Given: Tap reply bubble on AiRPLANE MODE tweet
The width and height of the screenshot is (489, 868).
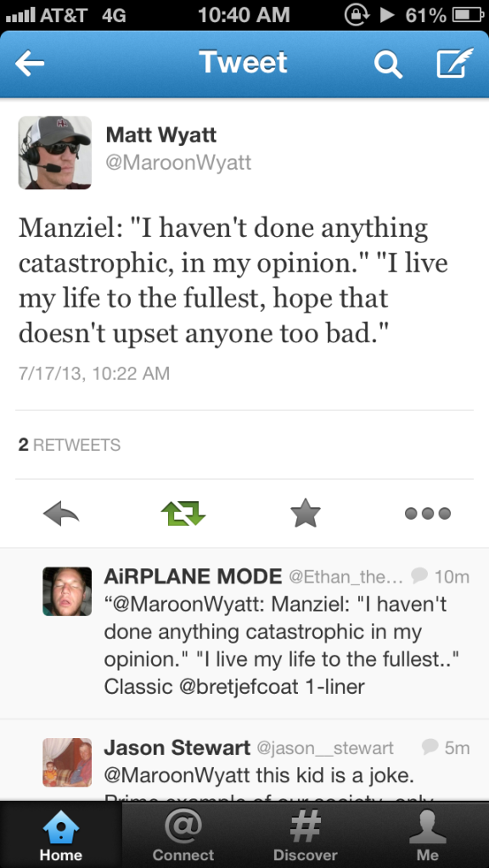Looking at the screenshot, I should click(420, 577).
